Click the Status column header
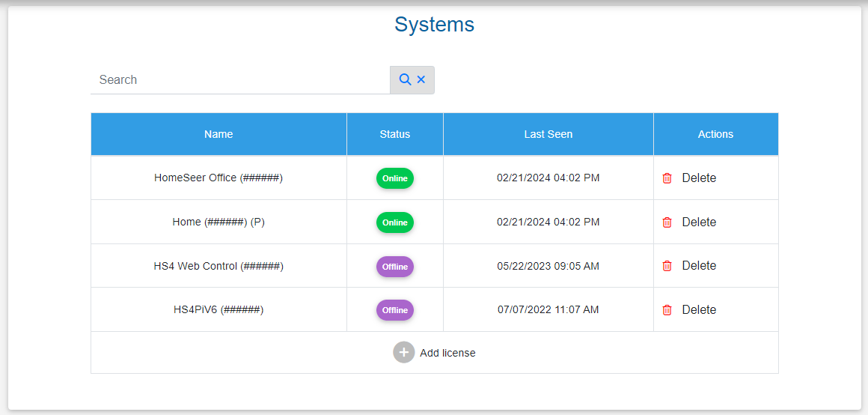Screen dimensions: 868x415 pyautogui.click(x=395, y=134)
